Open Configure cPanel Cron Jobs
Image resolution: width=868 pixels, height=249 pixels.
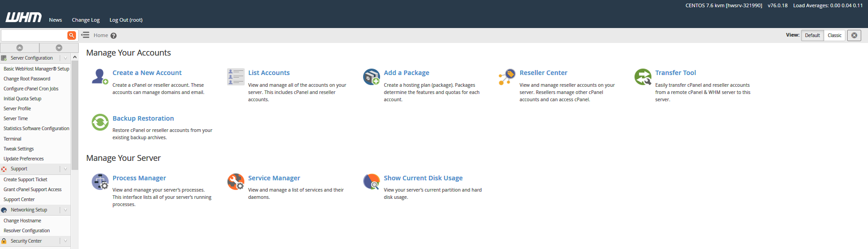(31, 89)
